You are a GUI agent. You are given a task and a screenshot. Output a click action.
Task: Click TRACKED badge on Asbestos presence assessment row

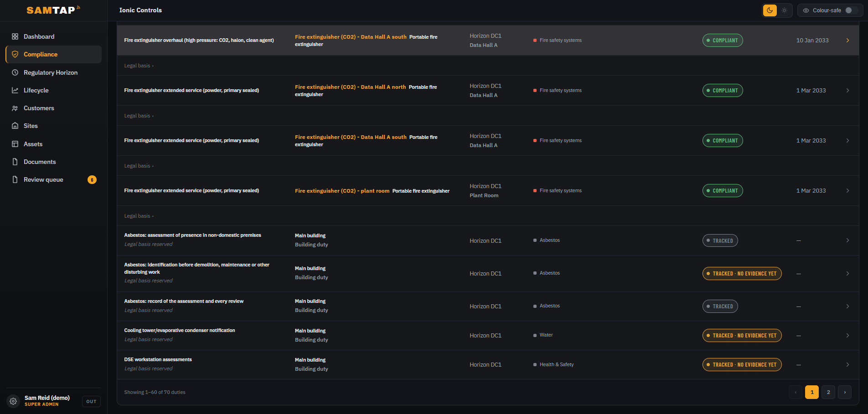720,240
